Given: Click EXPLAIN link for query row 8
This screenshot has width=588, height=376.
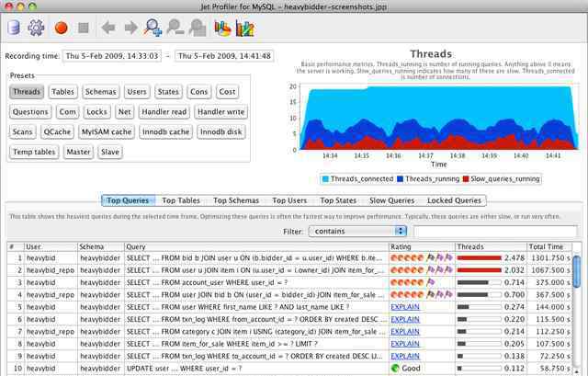Looking at the screenshot, I should coord(405,344).
